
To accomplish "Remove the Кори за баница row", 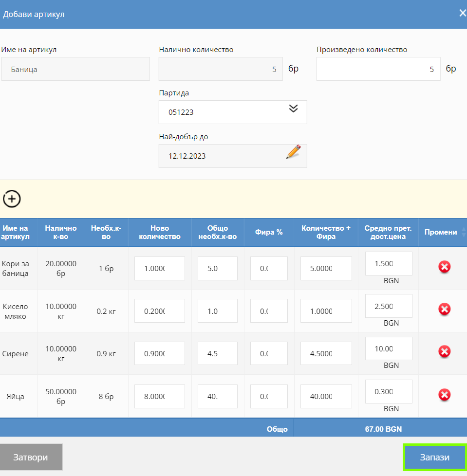I will [444, 267].
